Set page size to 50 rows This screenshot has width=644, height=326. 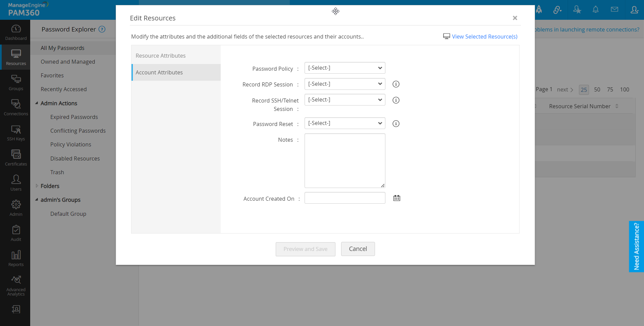coord(597,89)
